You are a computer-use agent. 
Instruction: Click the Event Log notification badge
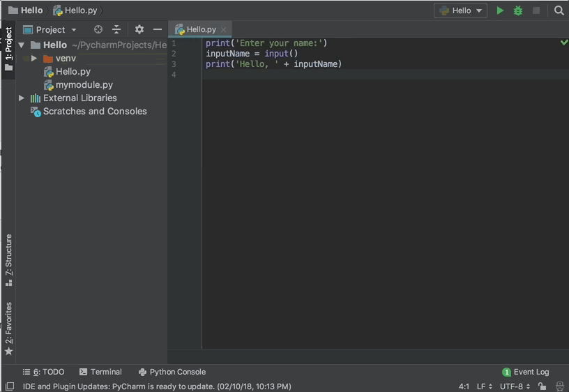tap(506, 372)
